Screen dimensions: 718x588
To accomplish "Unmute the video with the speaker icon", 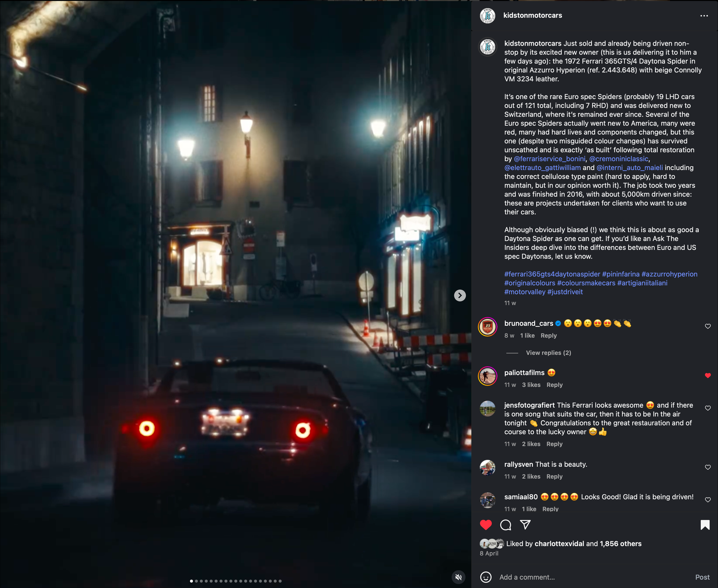I will (459, 577).
